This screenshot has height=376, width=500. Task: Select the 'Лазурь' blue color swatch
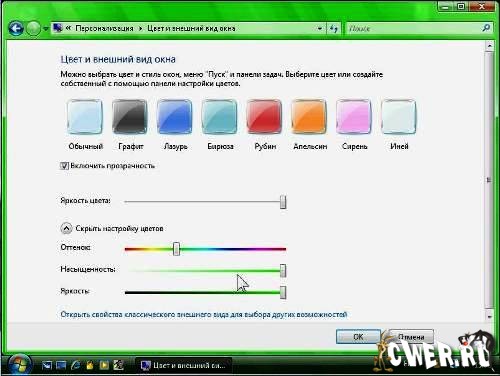point(174,117)
